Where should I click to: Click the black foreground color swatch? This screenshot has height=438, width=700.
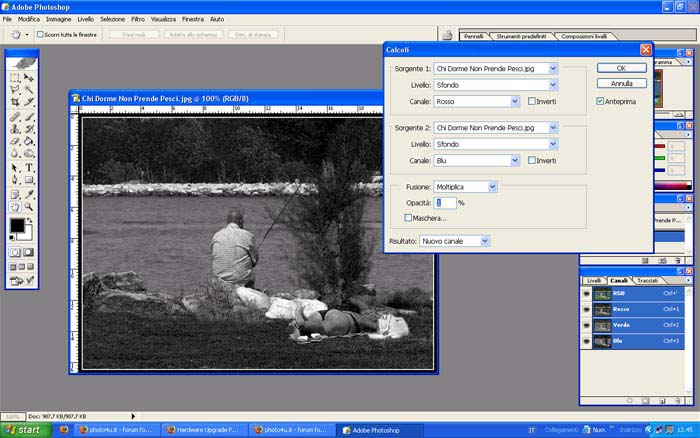click(x=17, y=226)
